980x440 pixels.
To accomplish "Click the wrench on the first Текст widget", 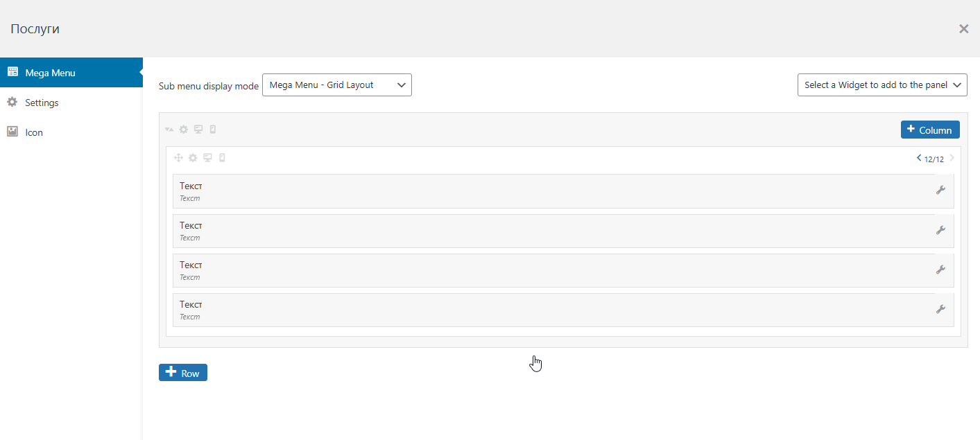I will point(940,191).
